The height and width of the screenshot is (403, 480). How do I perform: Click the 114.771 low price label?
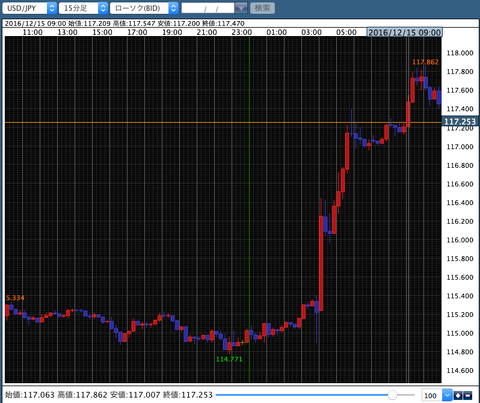pyautogui.click(x=229, y=359)
